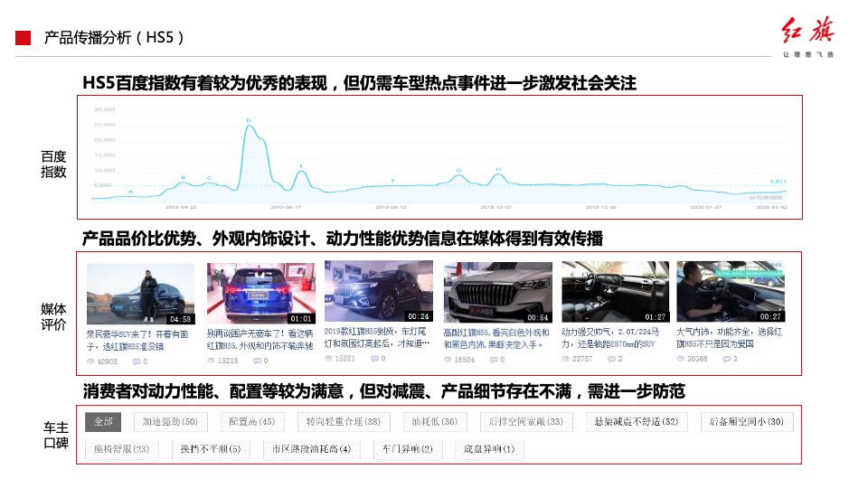868x488 pixels.
Task: Click the eye views icon beside 40905
Action: click(x=90, y=361)
